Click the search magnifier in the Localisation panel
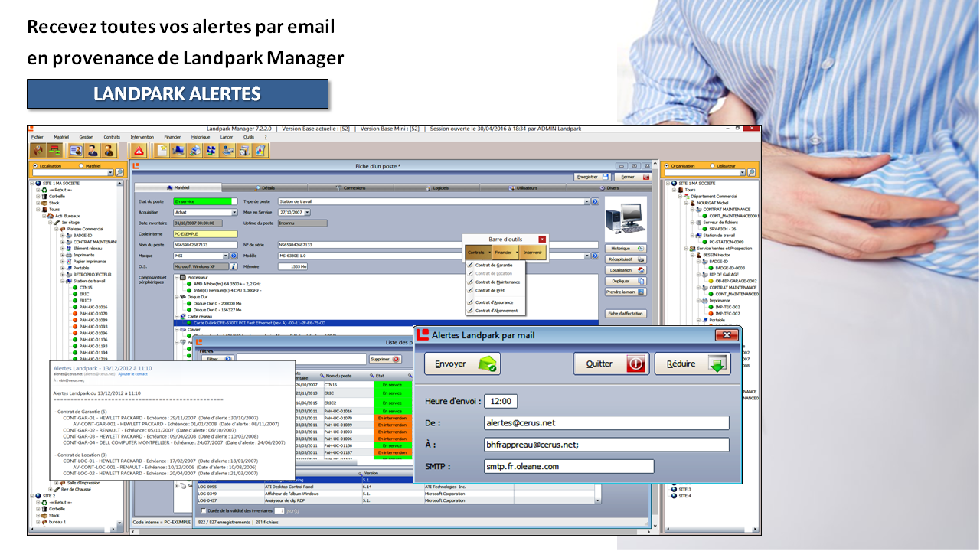The height and width of the screenshot is (551, 980). (119, 173)
